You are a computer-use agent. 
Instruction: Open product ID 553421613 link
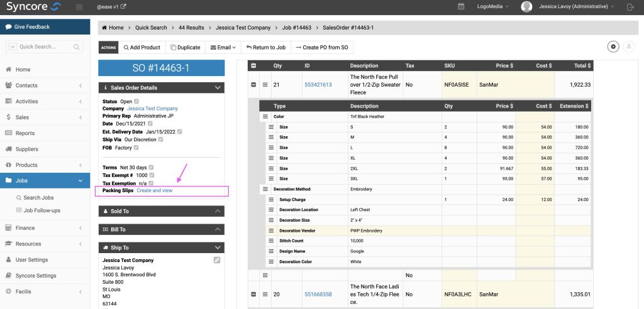pyautogui.click(x=318, y=85)
